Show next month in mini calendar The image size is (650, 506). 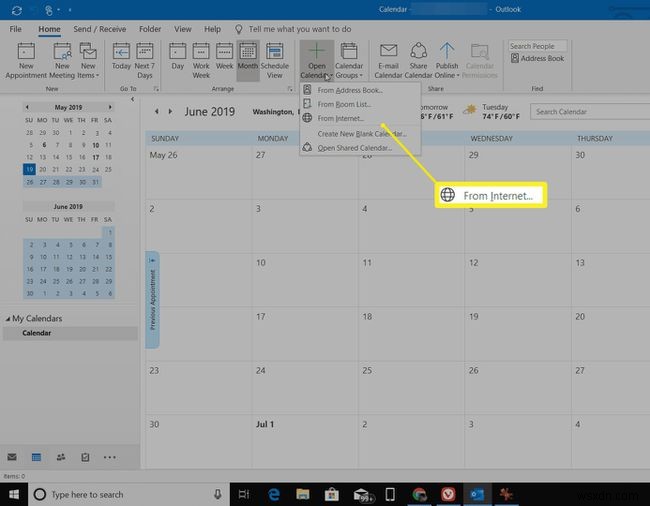[x=110, y=107]
